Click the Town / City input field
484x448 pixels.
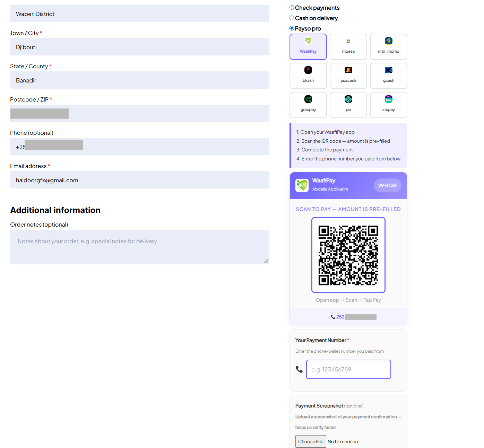[x=139, y=47]
